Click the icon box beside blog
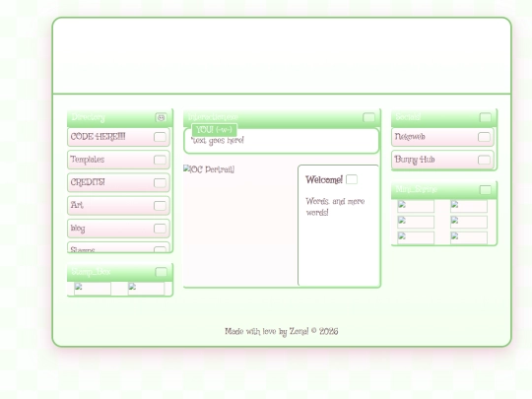Screen dimensions: 532x399 pyautogui.click(x=160, y=229)
